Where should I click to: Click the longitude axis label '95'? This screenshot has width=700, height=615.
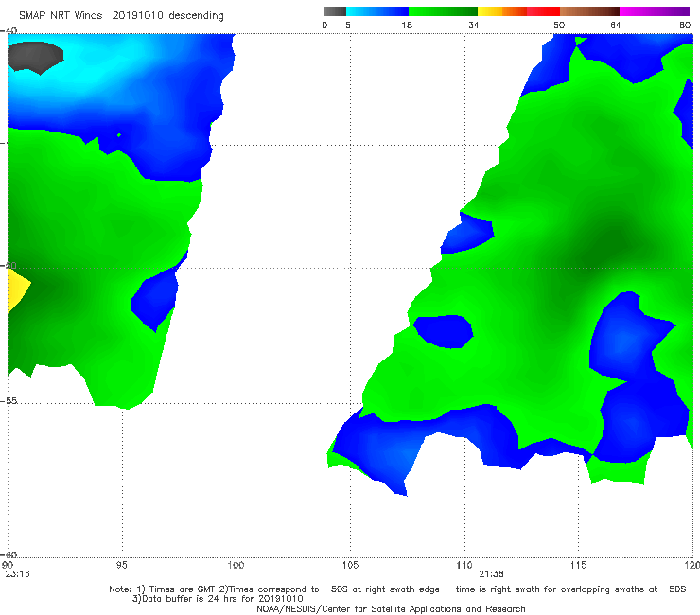tap(121, 566)
